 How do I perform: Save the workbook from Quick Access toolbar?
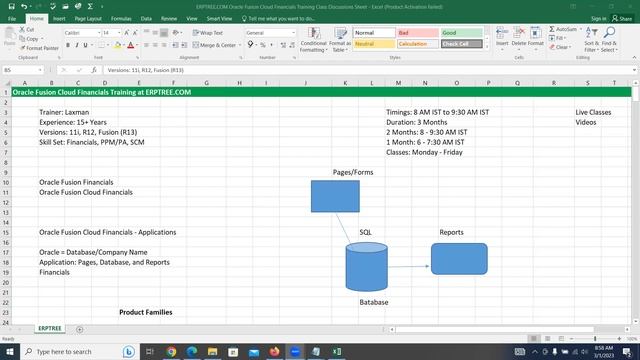coord(11,6)
